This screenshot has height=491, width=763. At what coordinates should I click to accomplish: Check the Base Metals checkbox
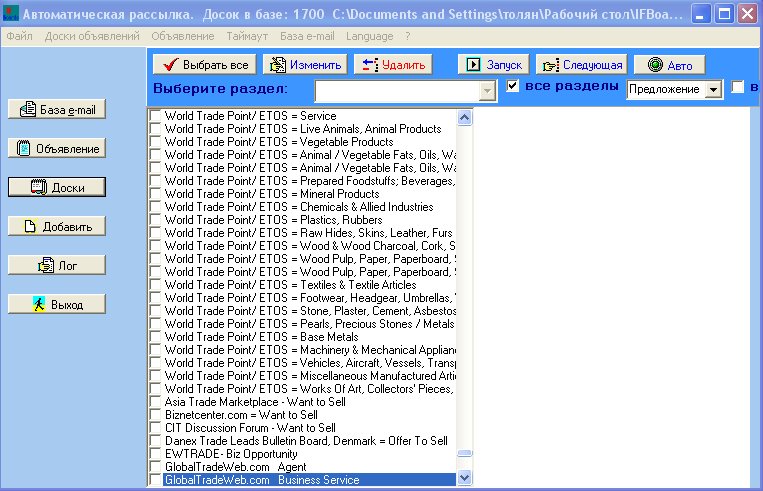tap(155, 337)
